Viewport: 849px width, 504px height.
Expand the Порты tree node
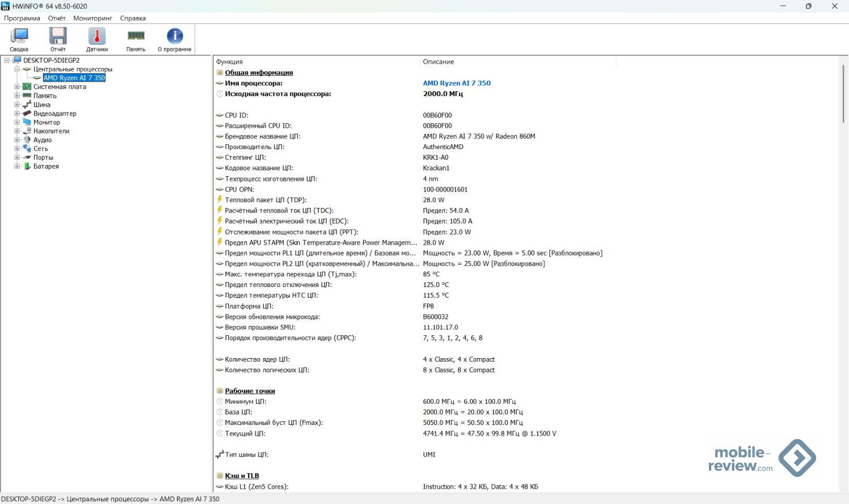(x=17, y=158)
